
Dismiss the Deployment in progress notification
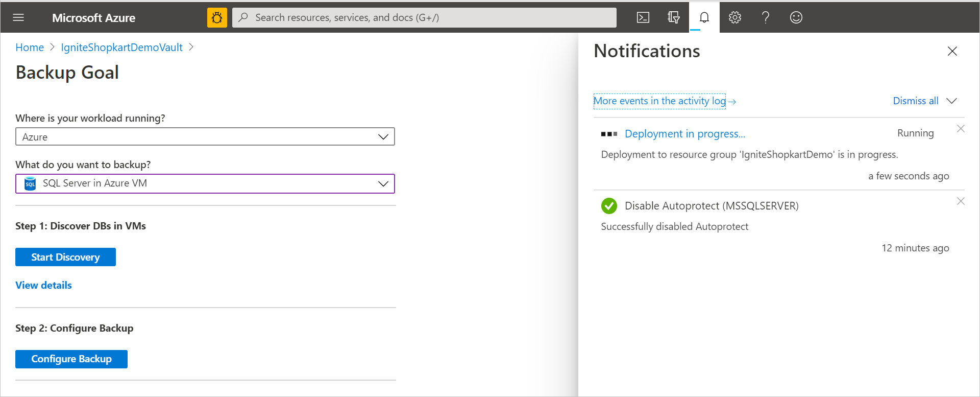(x=961, y=129)
